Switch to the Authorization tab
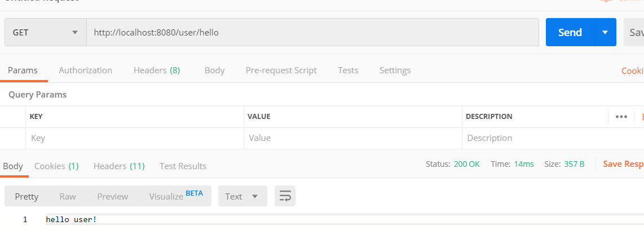 click(x=85, y=70)
